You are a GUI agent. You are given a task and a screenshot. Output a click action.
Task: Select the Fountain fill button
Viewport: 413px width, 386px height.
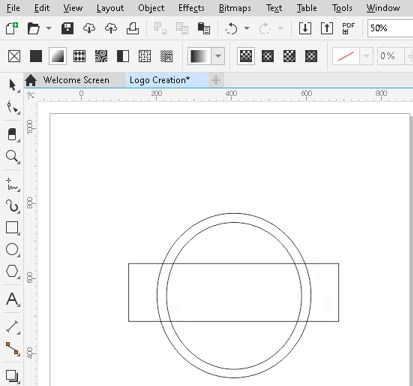(x=58, y=56)
